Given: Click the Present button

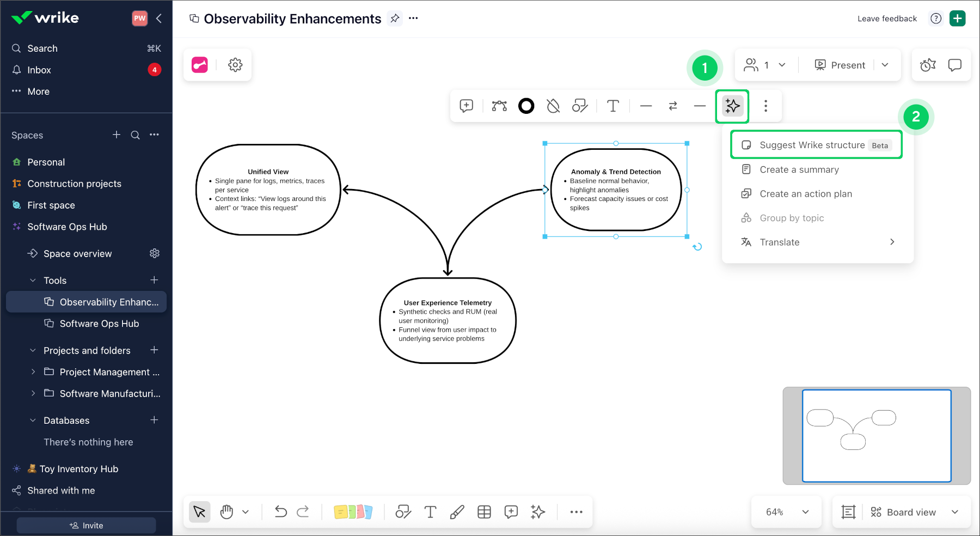Looking at the screenshot, I should [x=840, y=65].
